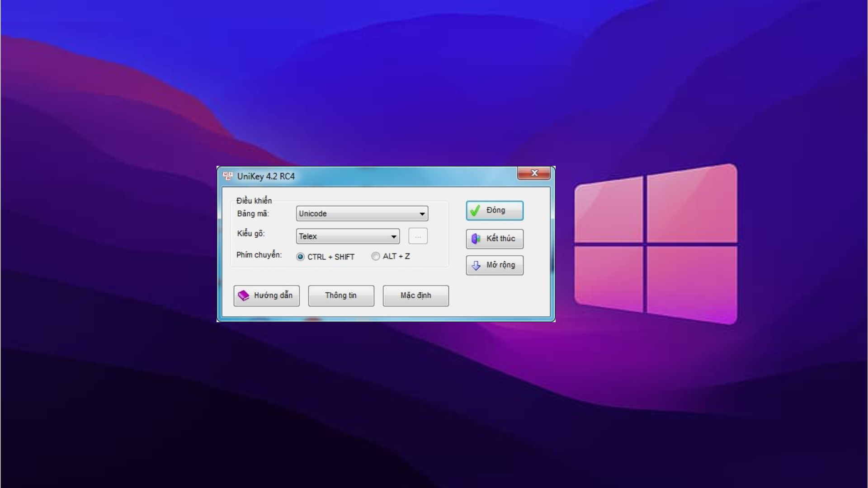Select the ALT + Z radio button

pyautogui.click(x=375, y=256)
